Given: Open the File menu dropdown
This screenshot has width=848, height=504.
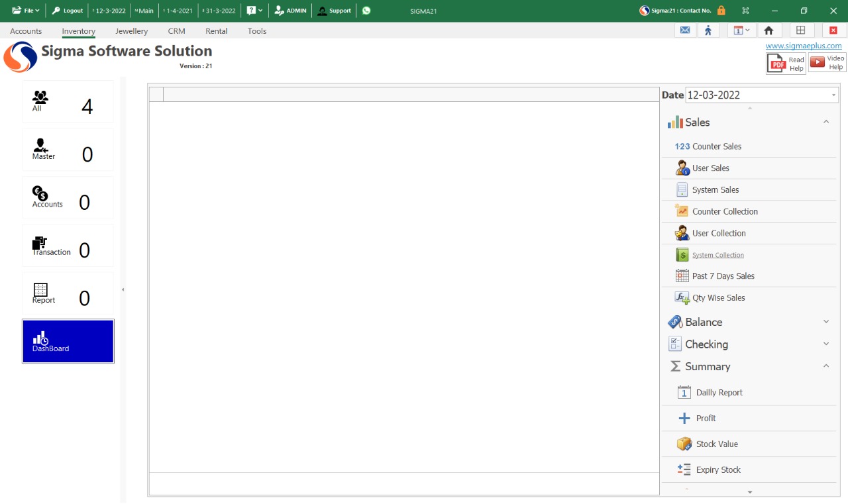Looking at the screenshot, I should tap(26, 11).
